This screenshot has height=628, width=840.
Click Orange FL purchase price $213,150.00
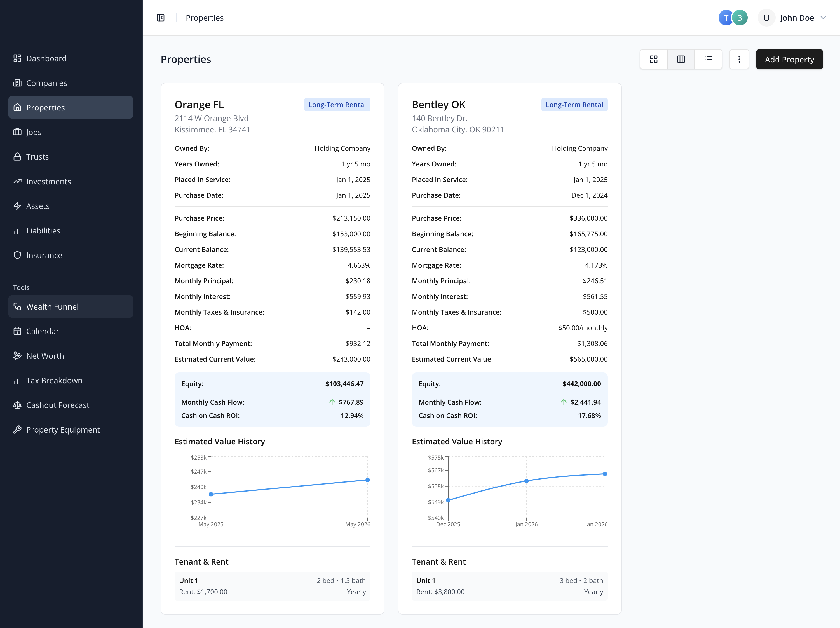click(351, 218)
